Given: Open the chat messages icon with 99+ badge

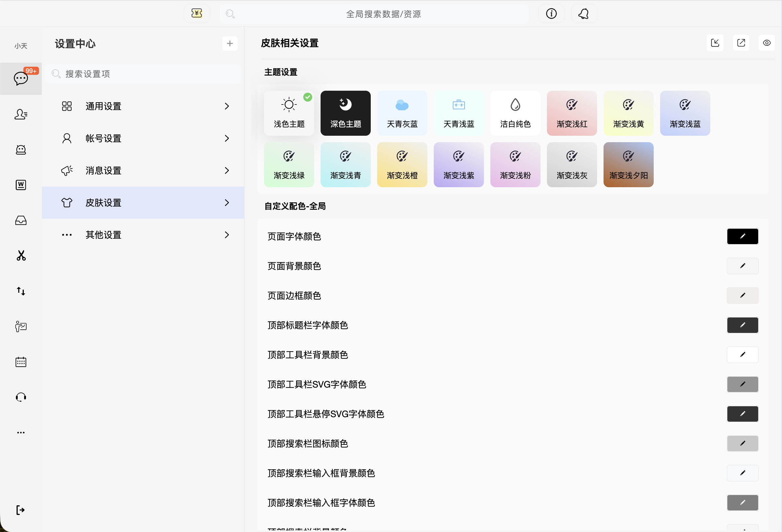Looking at the screenshot, I should pos(21,79).
